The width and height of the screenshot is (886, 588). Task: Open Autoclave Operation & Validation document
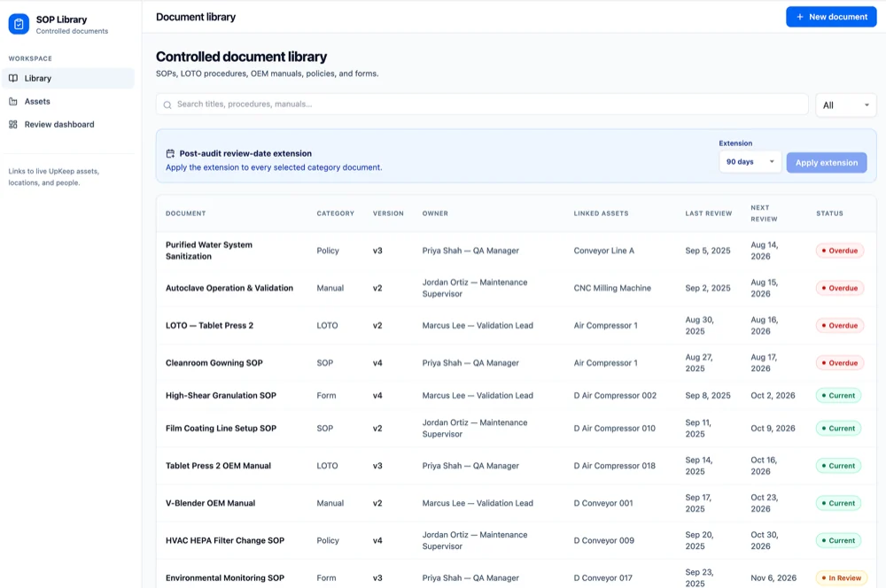point(229,288)
